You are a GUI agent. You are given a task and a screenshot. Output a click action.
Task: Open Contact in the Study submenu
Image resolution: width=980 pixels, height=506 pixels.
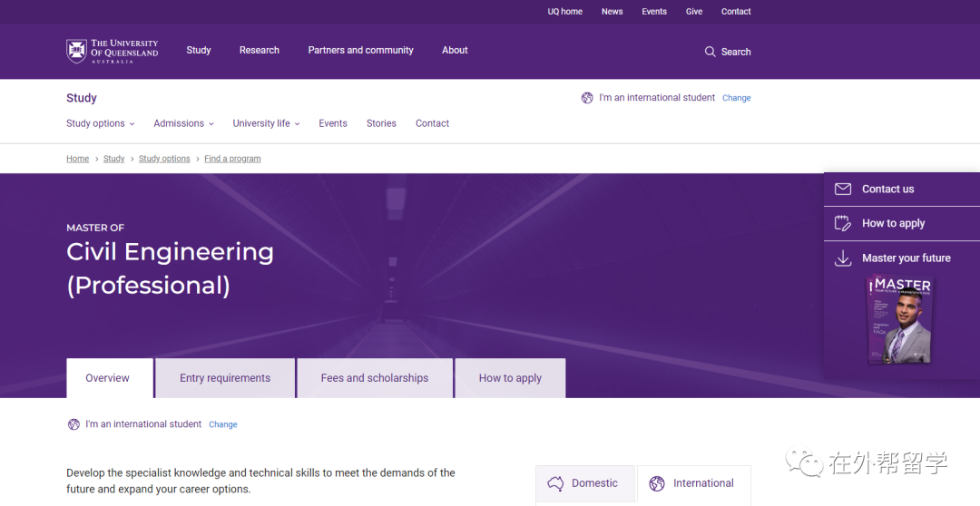pyautogui.click(x=433, y=123)
